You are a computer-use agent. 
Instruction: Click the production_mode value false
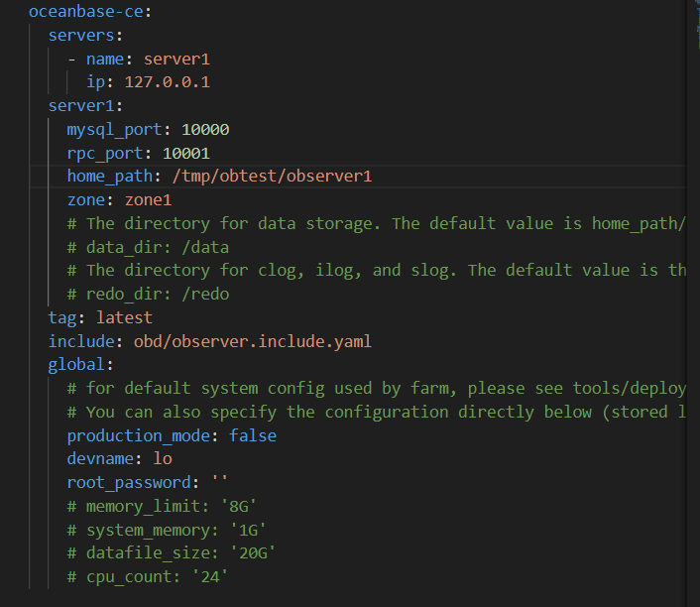click(x=252, y=435)
